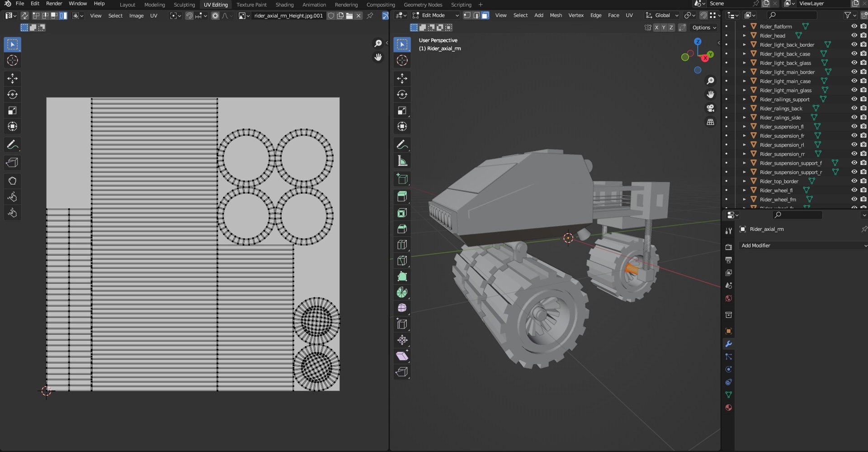This screenshot has width=868, height=452.
Task: Select the Extrude Region tool
Action: click(402, 196)
